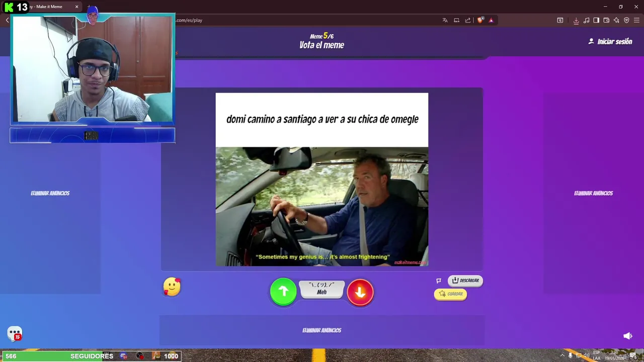Screen dimensions: 644x362
Task: Click Eliminar anuncios in left sidebar
Action: click(x=50, y=193)
